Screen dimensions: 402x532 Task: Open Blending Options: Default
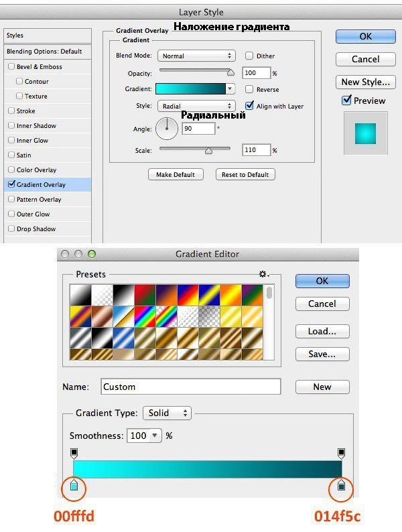pos(48,52)
